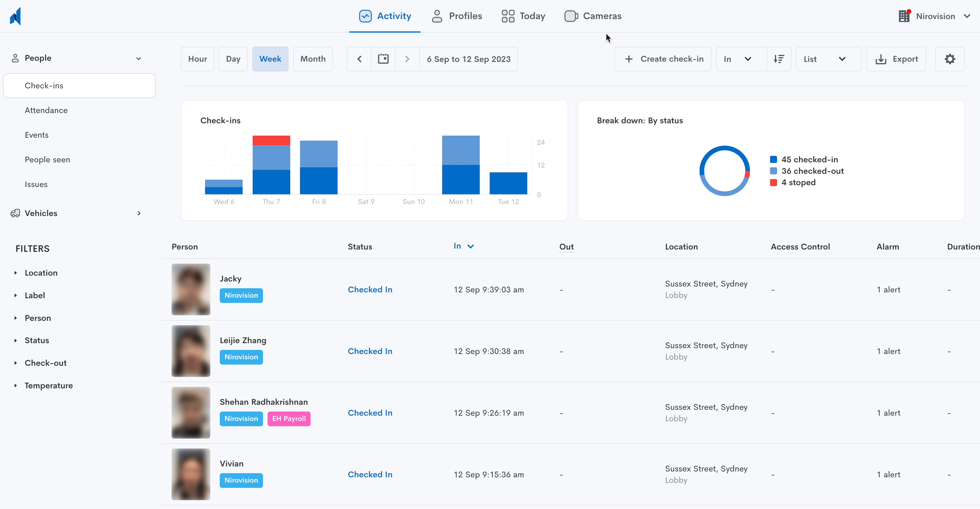Go to the next week arrow
The height and width of the screenshot is (509, 980).
coord(407,59)
